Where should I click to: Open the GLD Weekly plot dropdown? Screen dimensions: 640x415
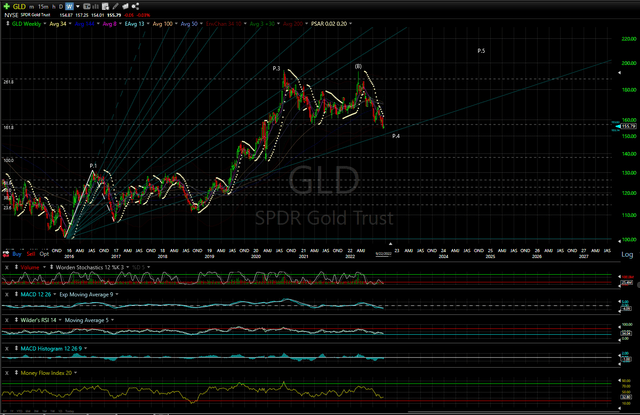44,24
